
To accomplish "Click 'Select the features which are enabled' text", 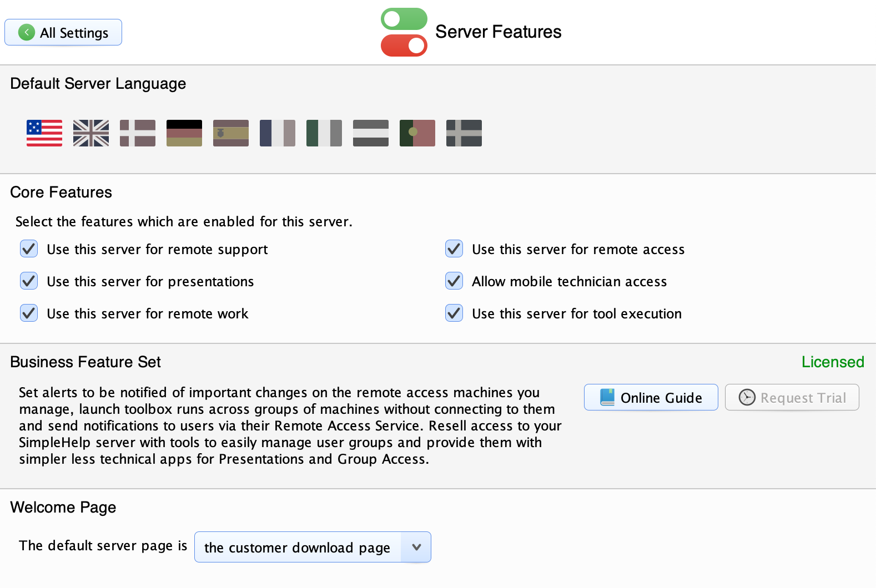I will pyautogui.click(x=184, y=221).
